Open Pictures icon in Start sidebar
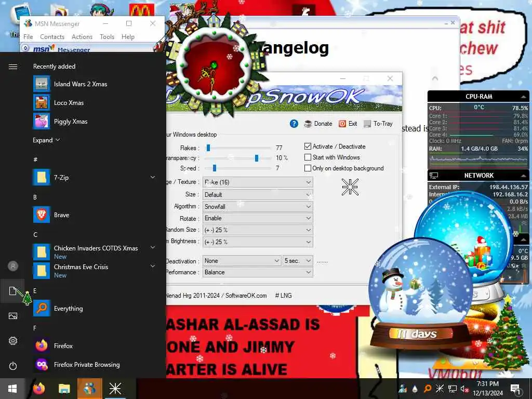 (13, 316)
